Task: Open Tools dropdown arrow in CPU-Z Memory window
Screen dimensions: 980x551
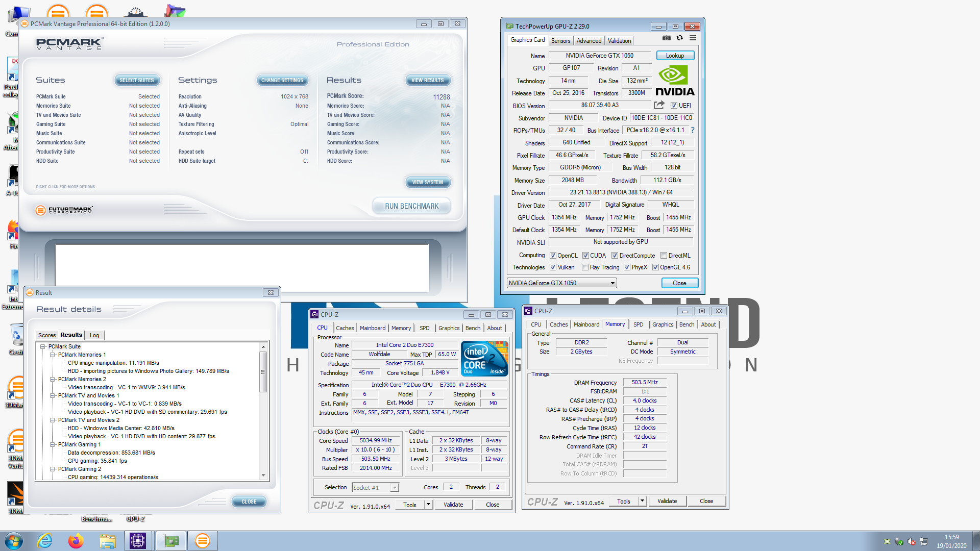Action: pos(643,501)
